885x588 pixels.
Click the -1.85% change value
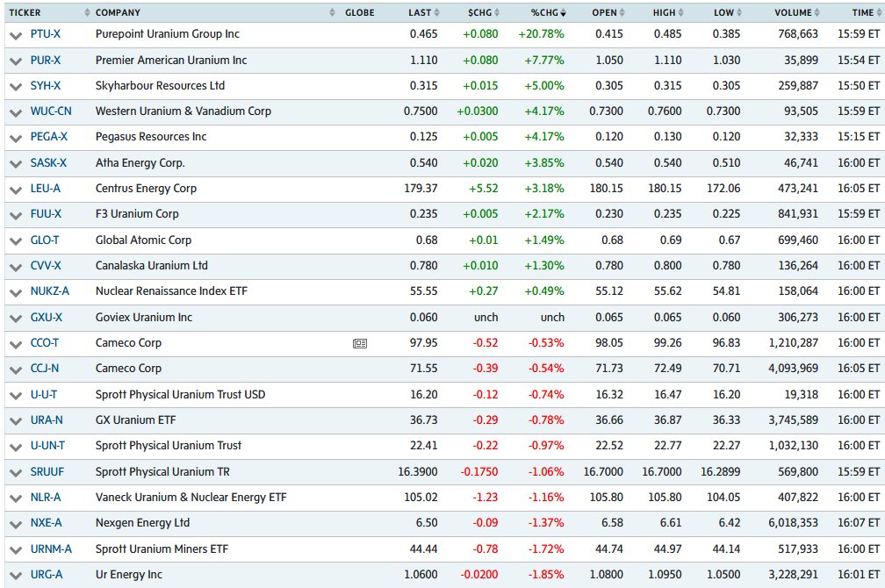click(546, 575)
